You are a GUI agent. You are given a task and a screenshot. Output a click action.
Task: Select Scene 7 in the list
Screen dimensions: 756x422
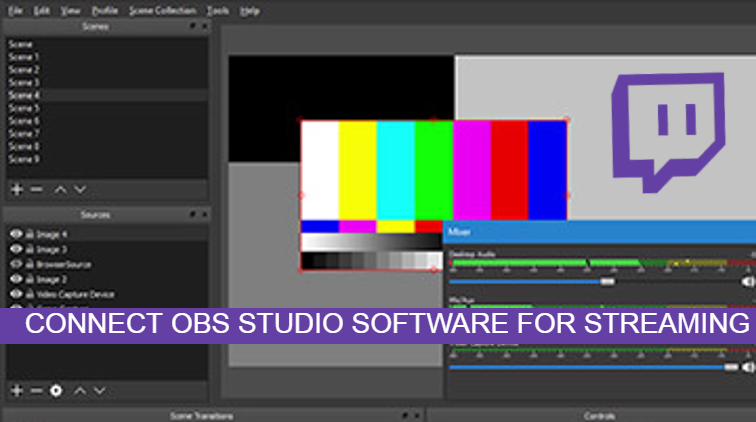coord(107,134)
